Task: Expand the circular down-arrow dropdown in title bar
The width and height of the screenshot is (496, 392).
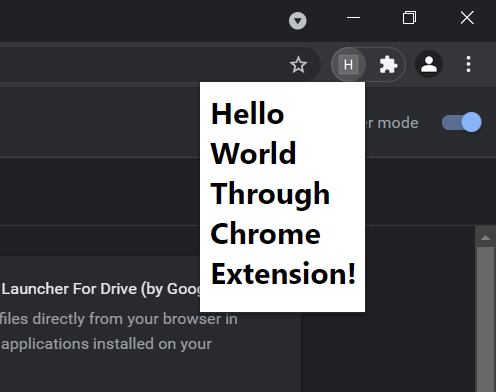Action: pyautogui.click(x=298, y=21)
